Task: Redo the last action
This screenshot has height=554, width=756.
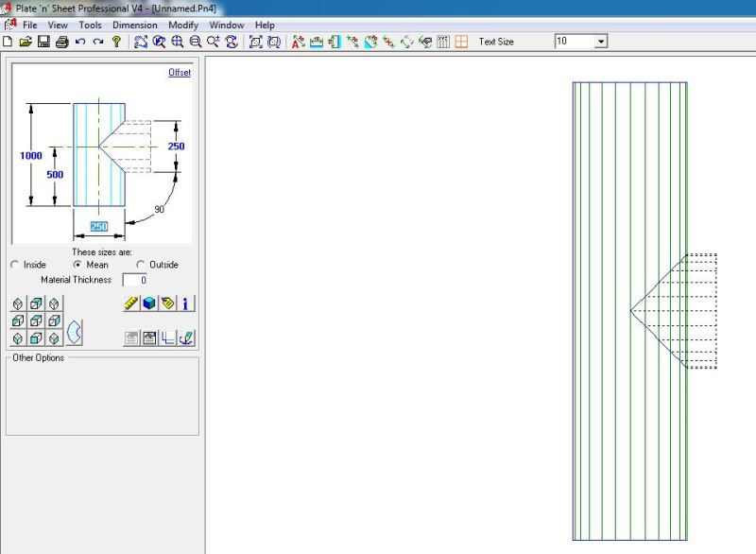Action: 98,42
